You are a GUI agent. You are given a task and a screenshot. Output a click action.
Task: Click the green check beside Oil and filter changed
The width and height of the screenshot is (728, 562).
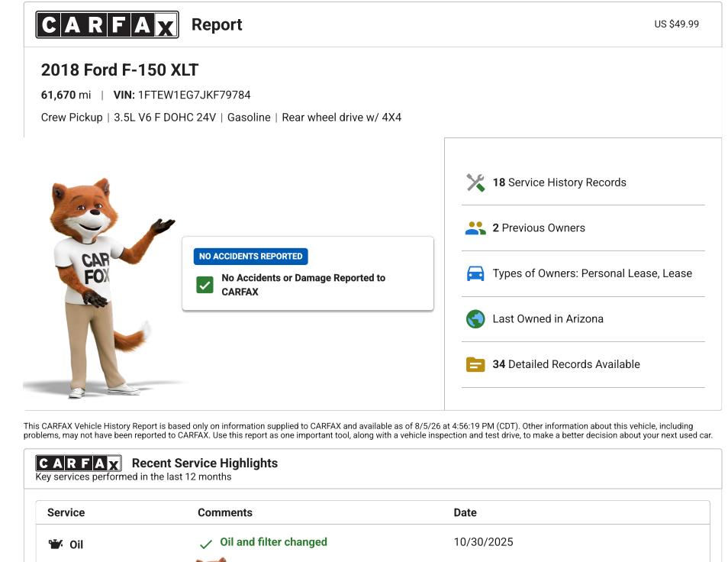click(206, 544)
